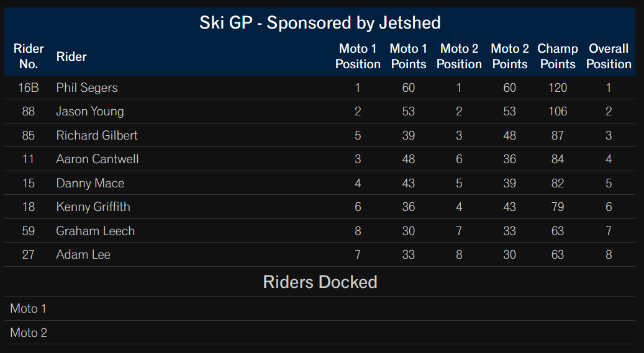
Task: Click the Rider column header
Action: [x=71, y=56]
